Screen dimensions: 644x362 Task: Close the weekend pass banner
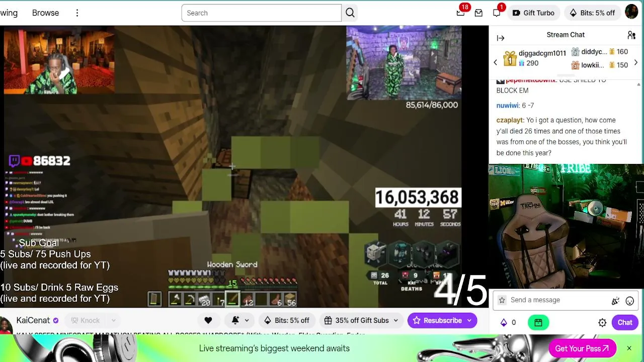coord(629,348)
